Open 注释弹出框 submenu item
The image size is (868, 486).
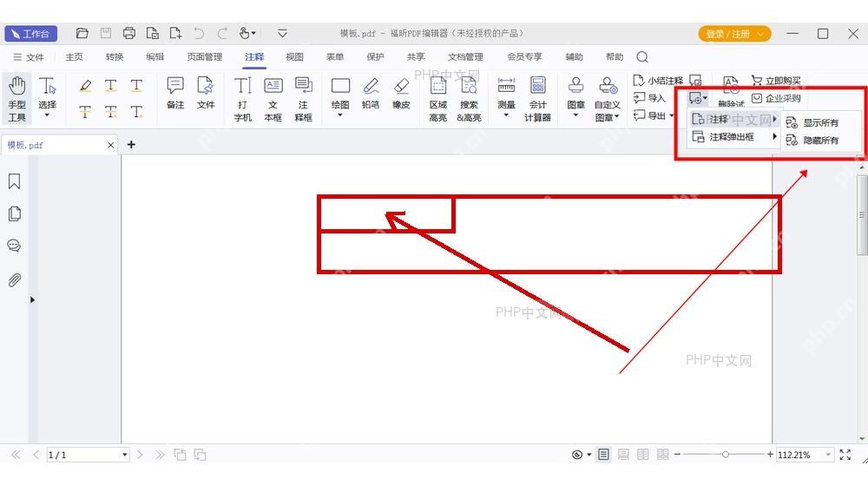tap(733, 137)
